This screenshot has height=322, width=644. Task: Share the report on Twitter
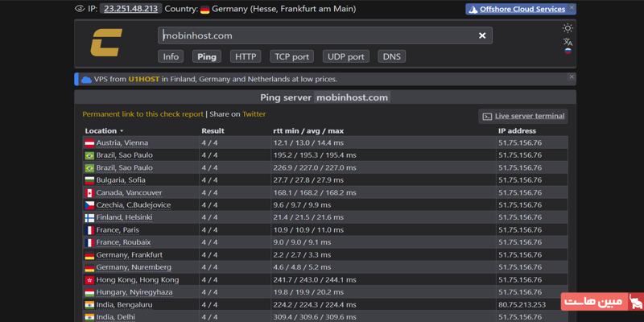pyautogui.click(x=254, y=114)
